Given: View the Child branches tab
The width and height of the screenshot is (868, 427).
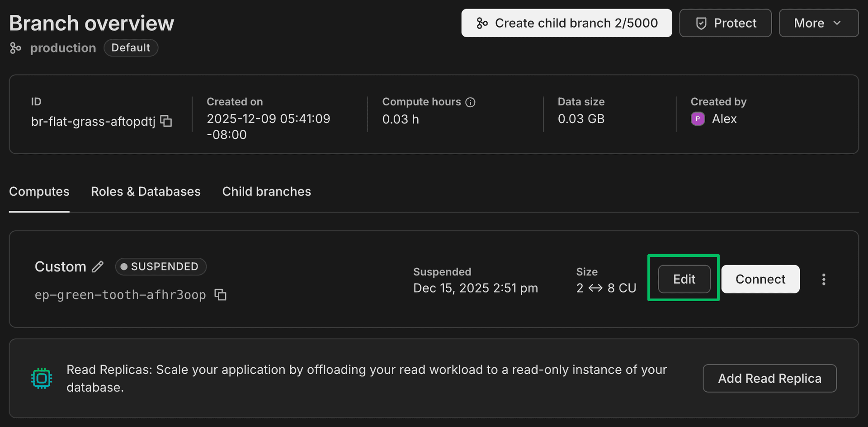Looking at the screenshot, I should pos(266,192).
